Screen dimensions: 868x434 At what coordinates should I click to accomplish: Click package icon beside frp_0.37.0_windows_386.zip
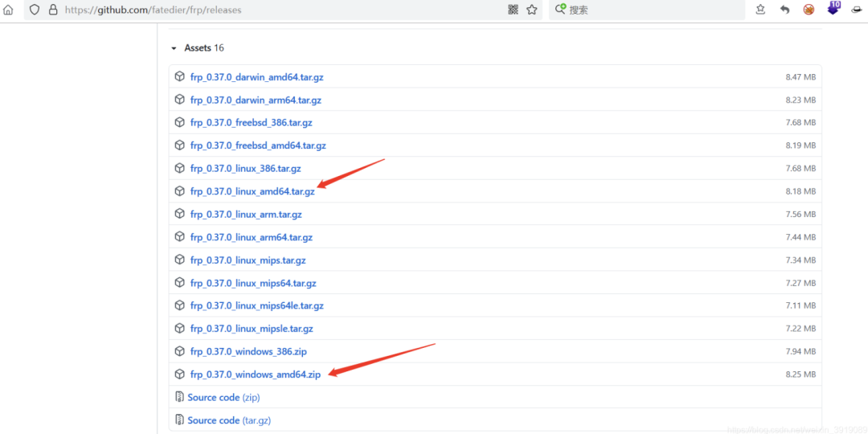[179, 351]
